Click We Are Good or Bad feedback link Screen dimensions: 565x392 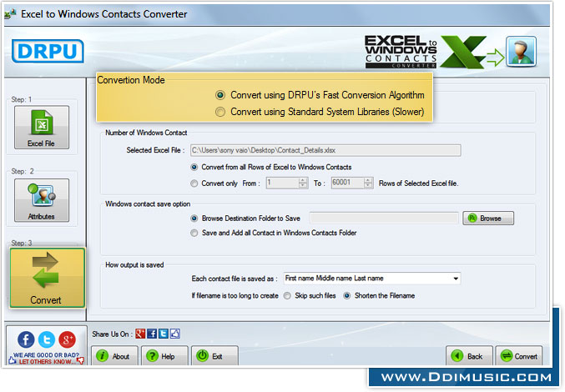click(47, 358)
